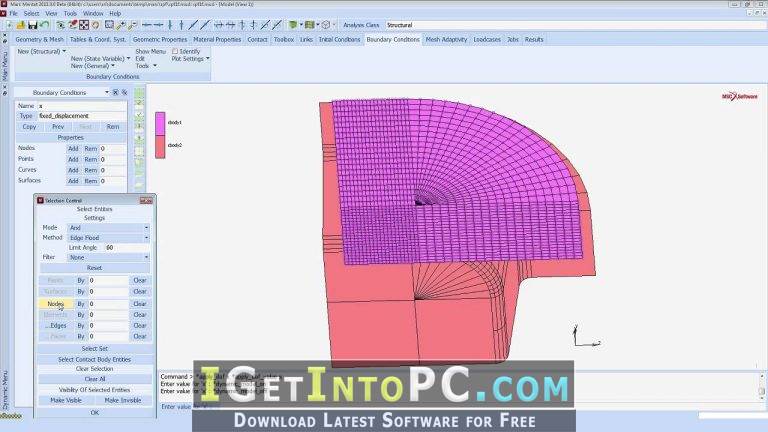Open the Filter dropdown set to None

tap(108, 257)
